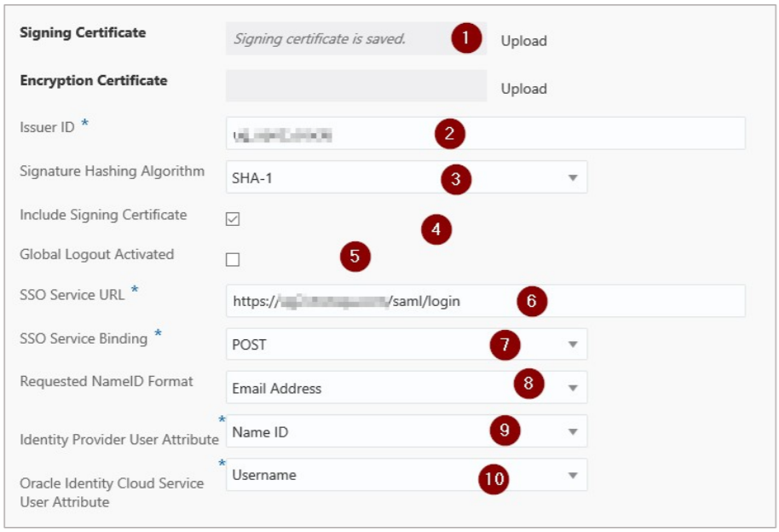Click the callout marker number 5
The height and width of the screenshot is (532, 779).
point(355,256)
